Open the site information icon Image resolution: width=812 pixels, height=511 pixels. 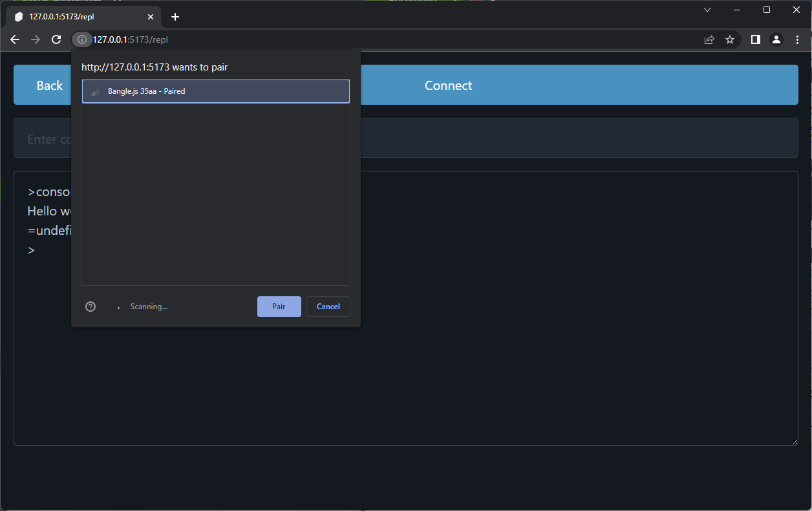tap(81, 39)
